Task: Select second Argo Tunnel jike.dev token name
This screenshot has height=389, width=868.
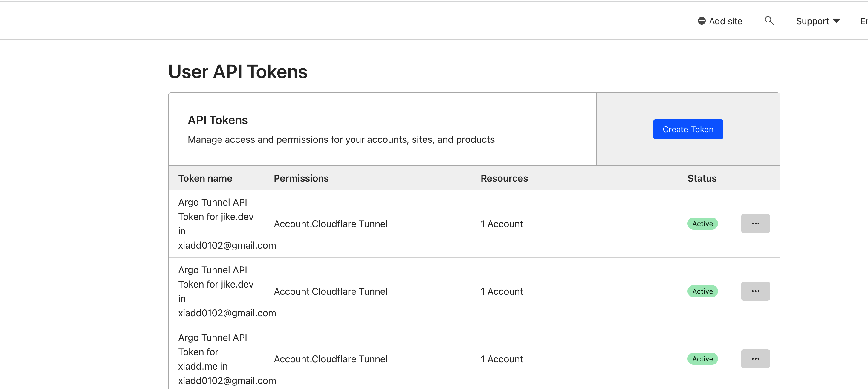Action: [x=227, y=291]
